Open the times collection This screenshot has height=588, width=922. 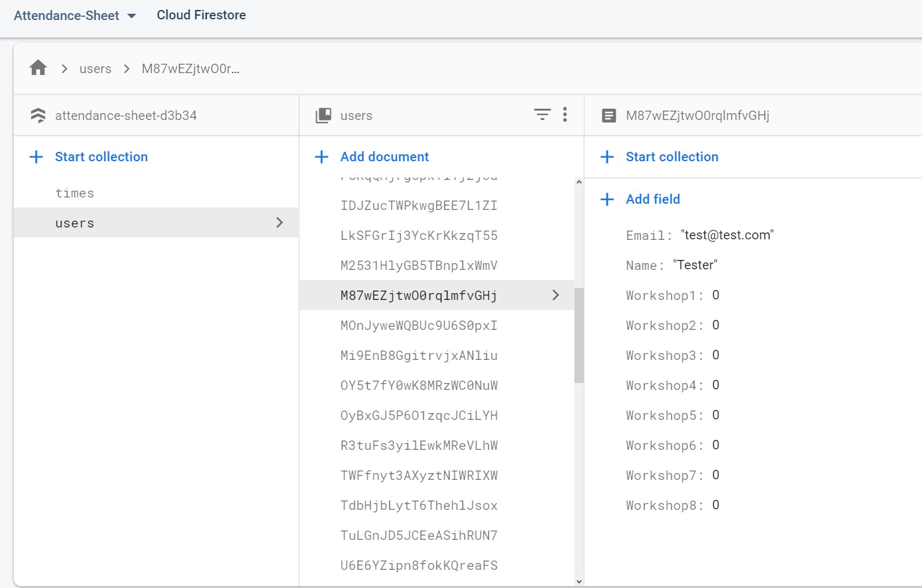click(74, 193)
